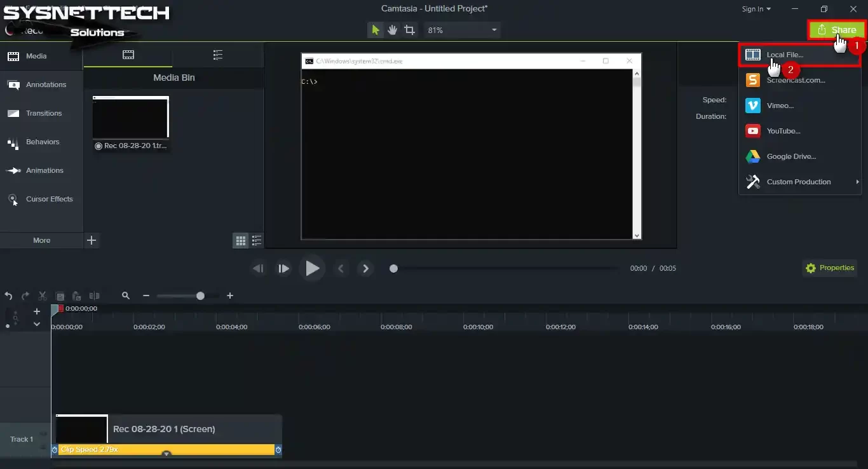Choose Local File... from Share menu
Viewport: 868px width, 469px height.
pyautogui.click(x=799, y=55)
